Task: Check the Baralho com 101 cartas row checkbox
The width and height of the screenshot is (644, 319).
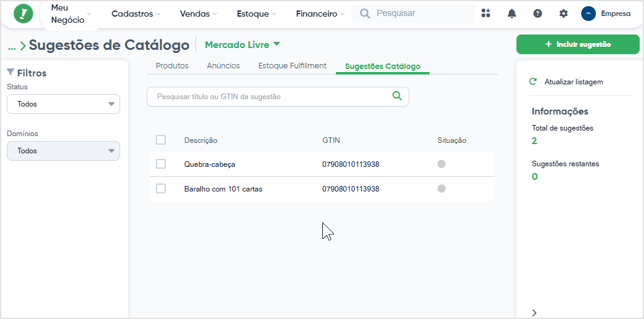Action: point(161,189)
